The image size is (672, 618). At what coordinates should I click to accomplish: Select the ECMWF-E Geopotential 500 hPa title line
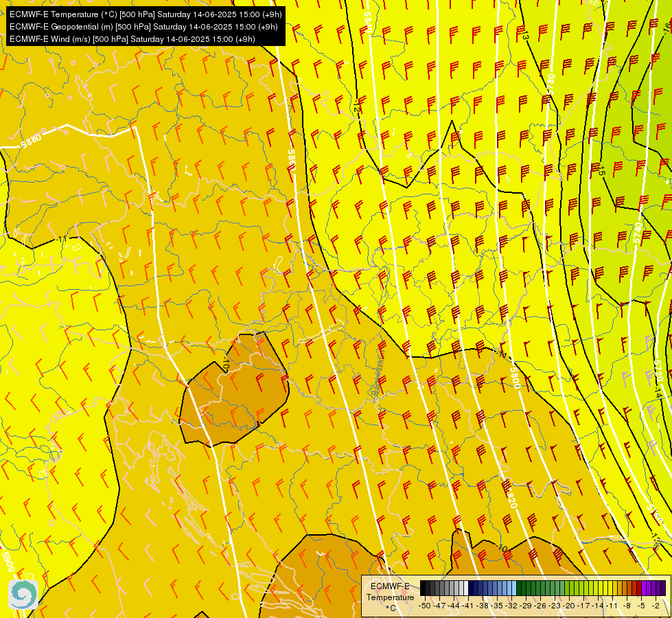pos(143,27)
